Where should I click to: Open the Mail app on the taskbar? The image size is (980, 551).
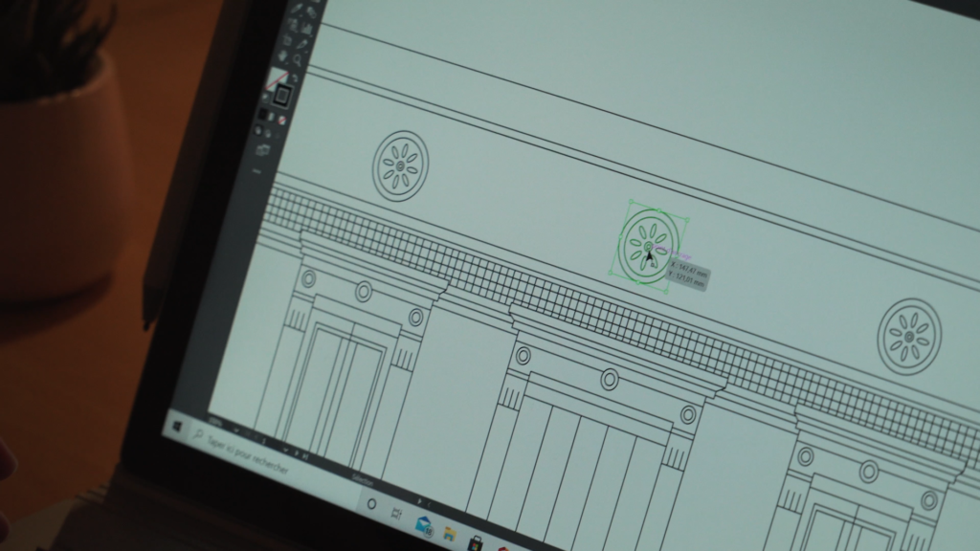coord(424,525)
